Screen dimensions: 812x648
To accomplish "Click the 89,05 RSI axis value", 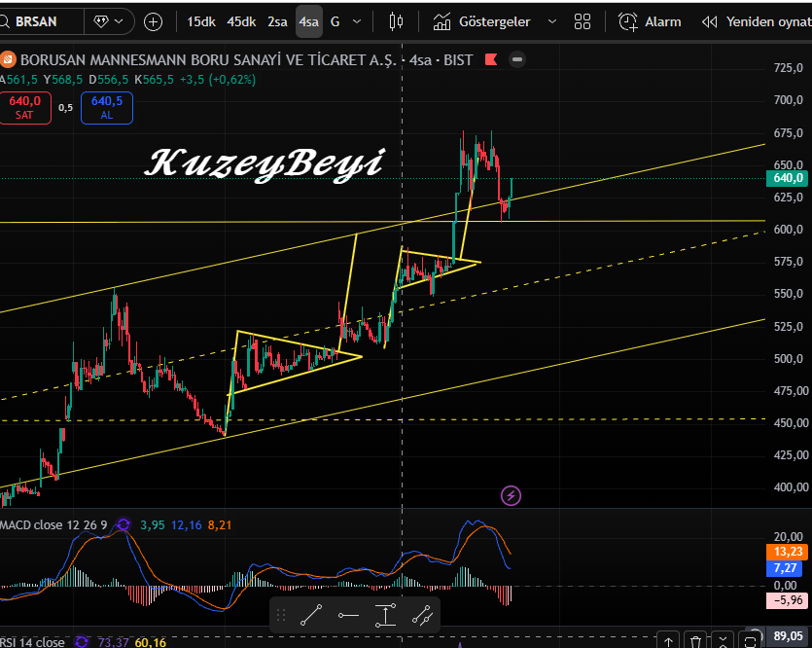I will (x=788, y=635).
